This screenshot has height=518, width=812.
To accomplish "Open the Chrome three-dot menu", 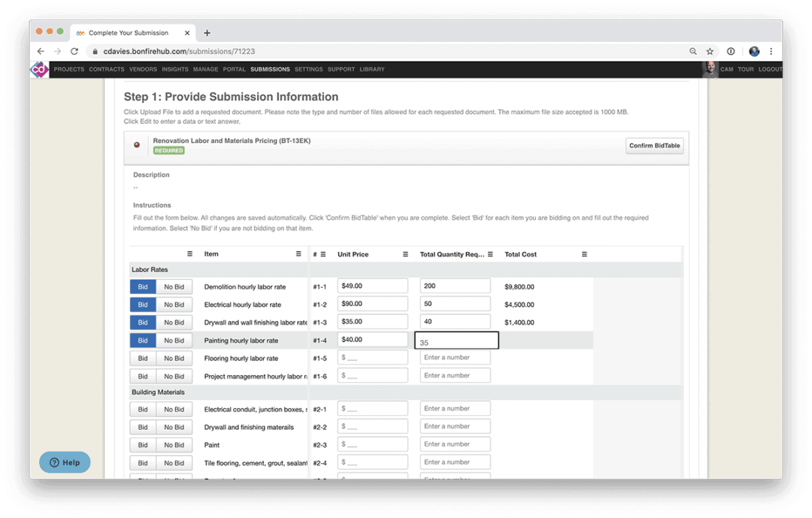I will tap(771, 52).
